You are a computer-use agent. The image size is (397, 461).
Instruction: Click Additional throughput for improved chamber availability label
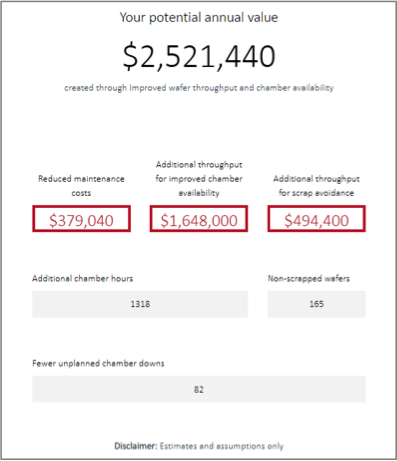point(199,179)
